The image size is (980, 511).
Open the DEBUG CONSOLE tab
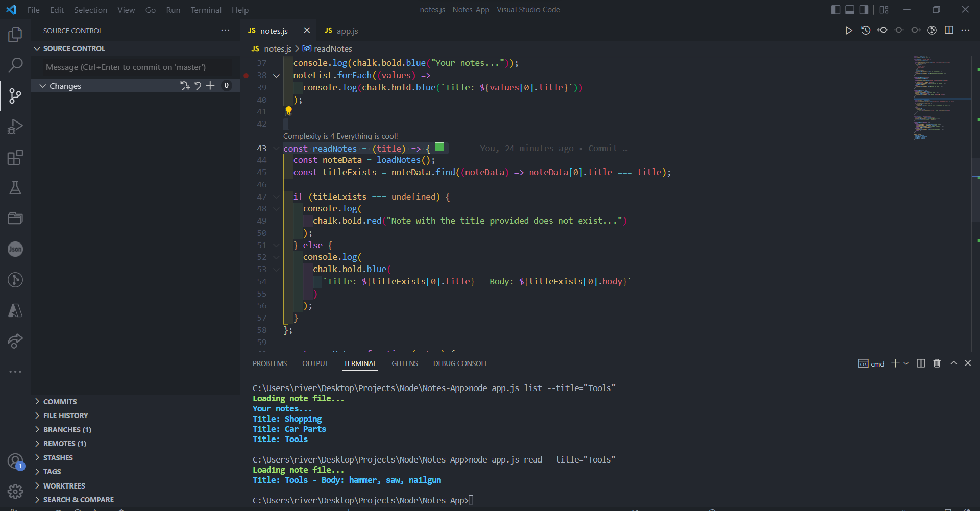click(x=460, y=363)
